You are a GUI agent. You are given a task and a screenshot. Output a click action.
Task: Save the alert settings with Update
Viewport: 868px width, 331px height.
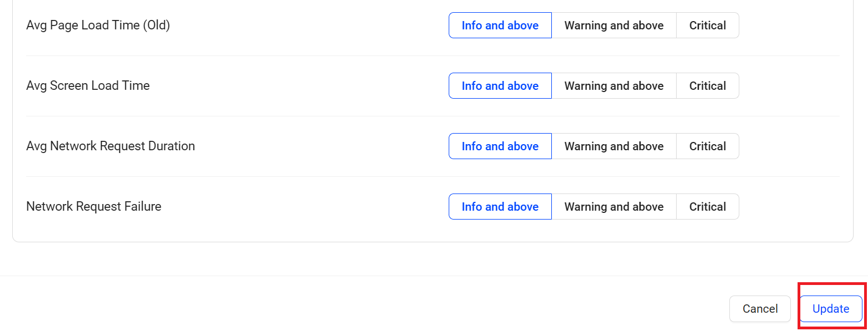pyautogui.click(x=830, y=309)
